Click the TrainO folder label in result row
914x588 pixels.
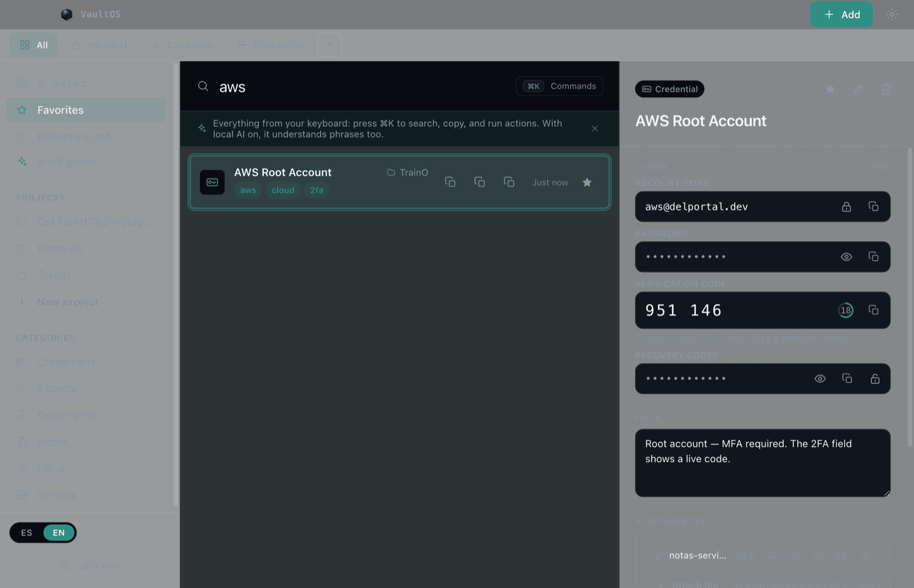(407, 172)
